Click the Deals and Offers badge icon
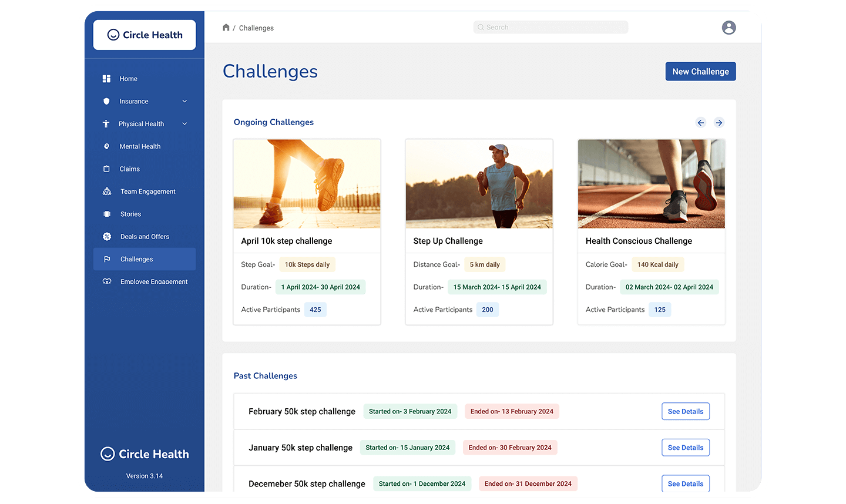Viewport: 846px width, 504px height. tap(107, 237)
